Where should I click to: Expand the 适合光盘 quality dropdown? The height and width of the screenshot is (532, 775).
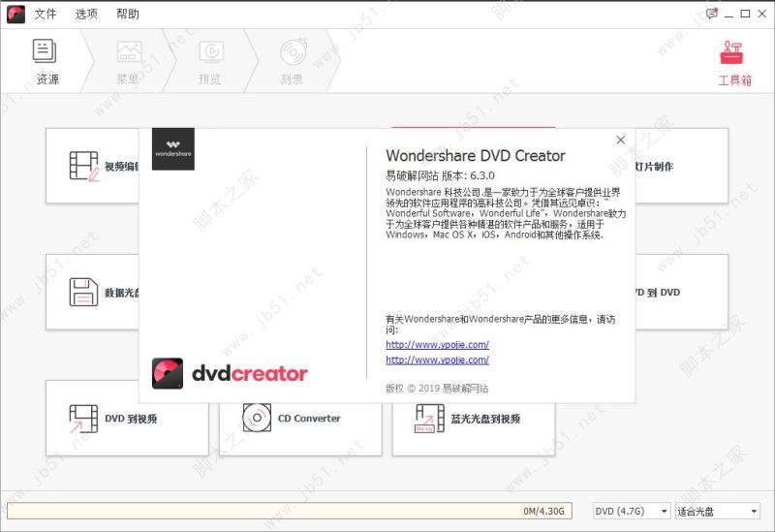tap(718, 511)
